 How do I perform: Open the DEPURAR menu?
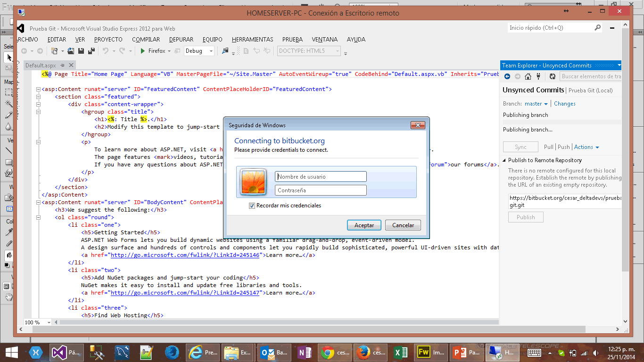(x=181, y=40)
